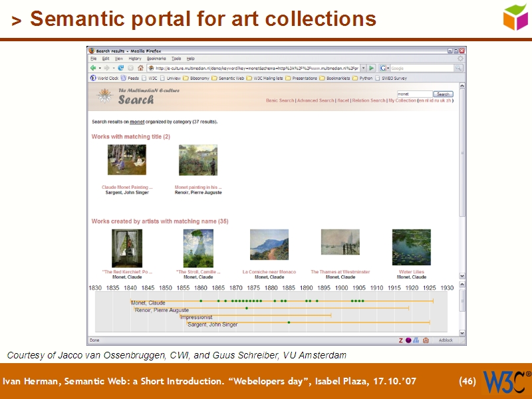The width and height of the screenshot is (532, 399).
Task: Open the History menu
Action: [x=136, y=59]
